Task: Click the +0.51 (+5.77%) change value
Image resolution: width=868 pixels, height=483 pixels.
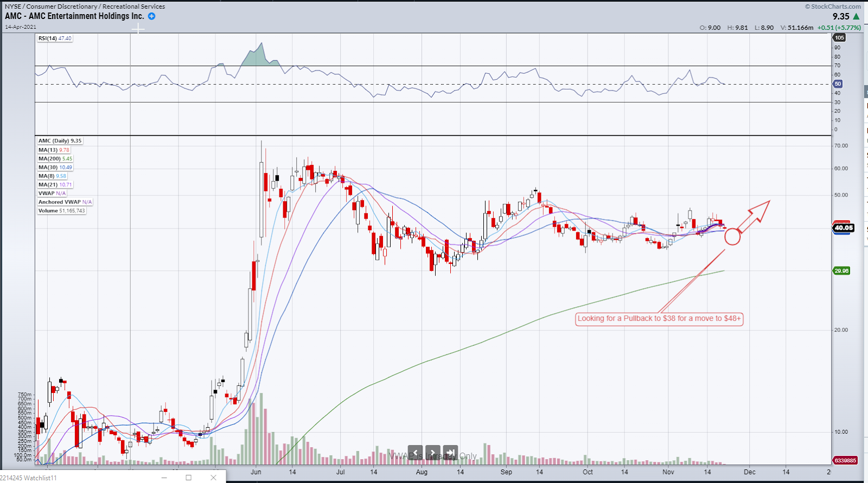Action: [839, 28]
